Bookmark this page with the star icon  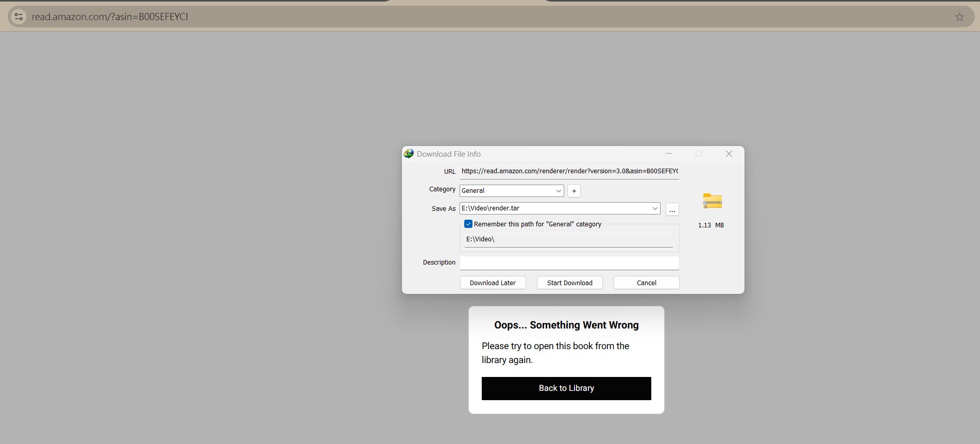pos(959,17)
